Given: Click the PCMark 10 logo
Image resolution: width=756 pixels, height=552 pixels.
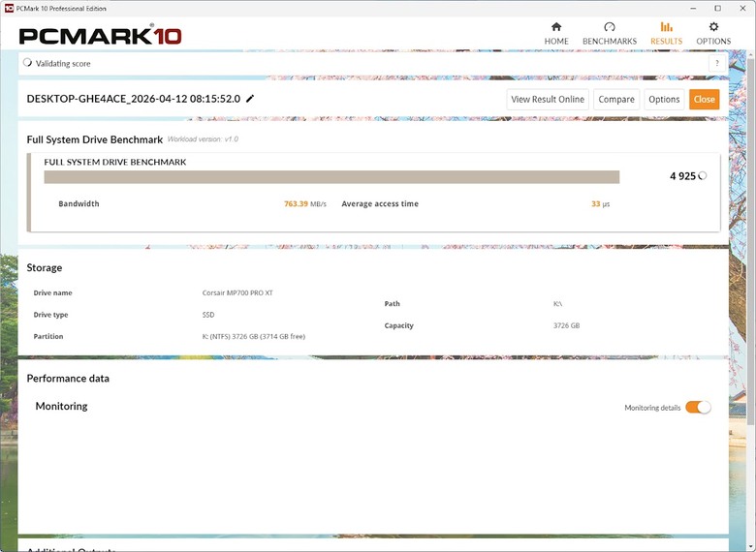Looking at the screenshot, I should [100, 36].
